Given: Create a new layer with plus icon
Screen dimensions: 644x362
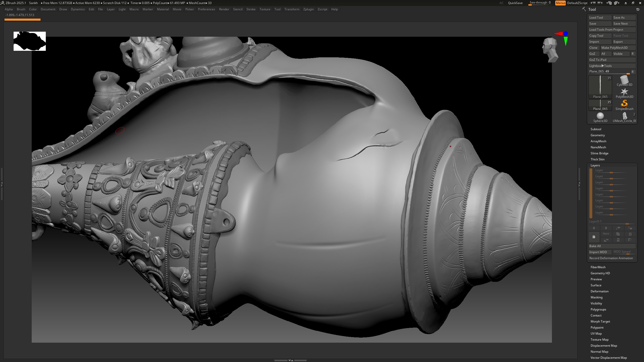Looking at the screenshot, I should [594, 237].
